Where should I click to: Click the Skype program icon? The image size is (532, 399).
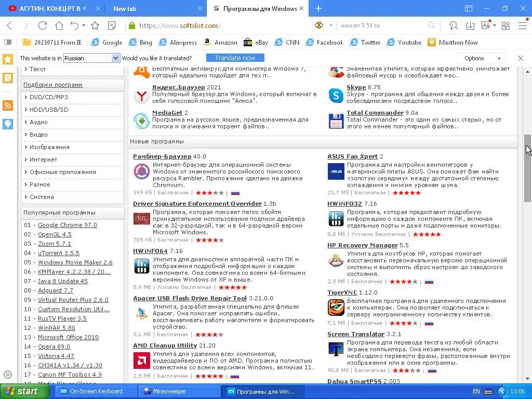pyautogui.click(x=336, y=96)
